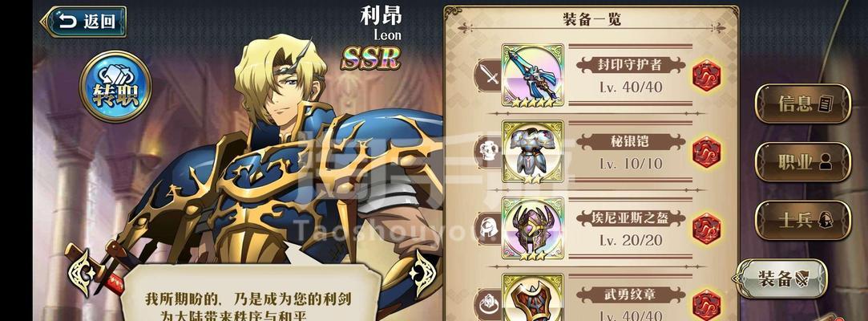
Task: Switch to the 士兵 soldier tab
Action: click(802, 220)
